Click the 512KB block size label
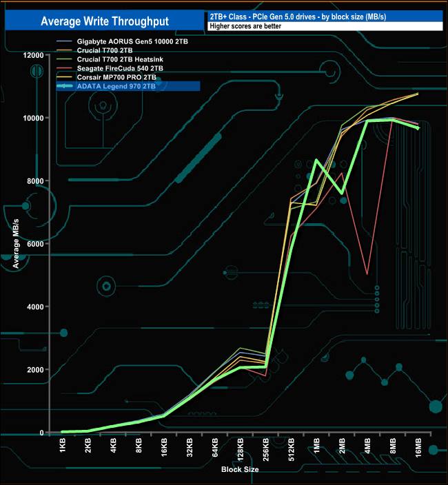This screenshot has height=485, width=448. tap(291, 449)
